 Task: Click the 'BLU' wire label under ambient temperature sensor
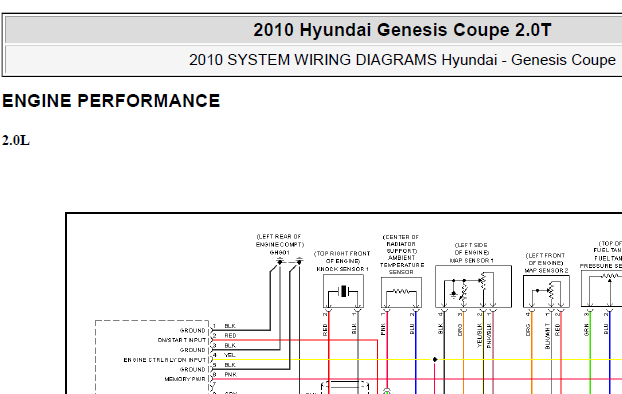coord(412,329)
